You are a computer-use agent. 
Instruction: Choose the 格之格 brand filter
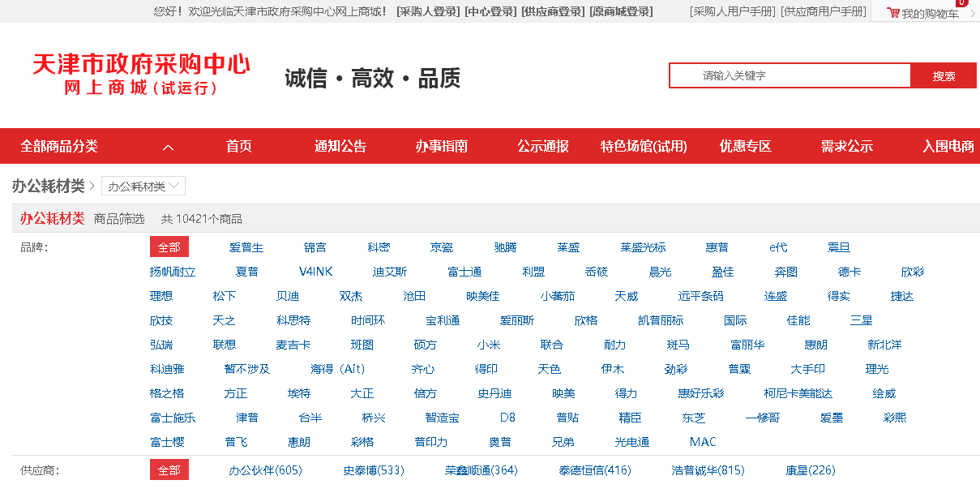tap(167, 394)
